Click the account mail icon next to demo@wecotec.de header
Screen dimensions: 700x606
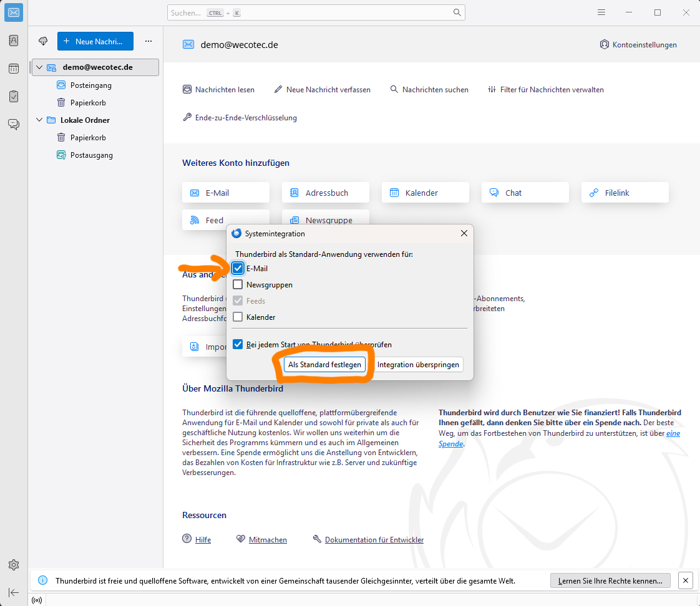coord(188,45)
